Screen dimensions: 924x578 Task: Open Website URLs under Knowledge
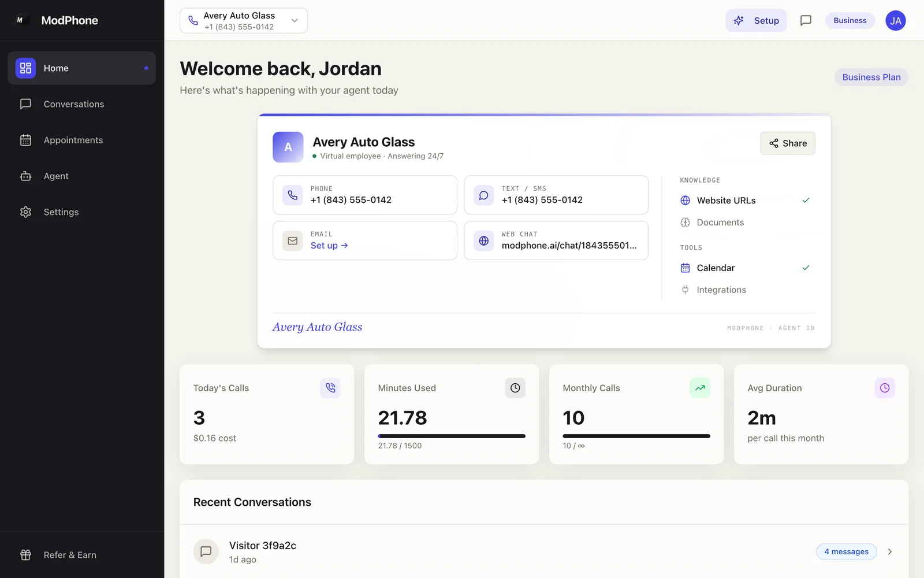click(x=746, y=201)
